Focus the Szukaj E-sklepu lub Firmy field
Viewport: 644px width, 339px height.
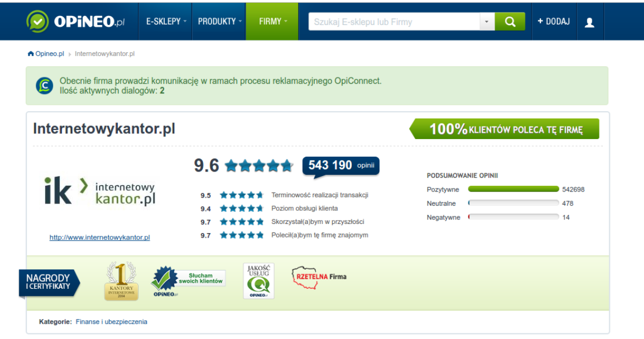(x=393, y=22)
